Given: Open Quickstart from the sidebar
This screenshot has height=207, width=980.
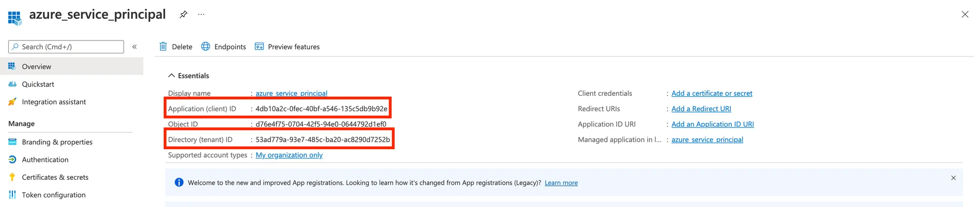Looking at the screenshot, I should pyautogui.click(x=38, y=84).
